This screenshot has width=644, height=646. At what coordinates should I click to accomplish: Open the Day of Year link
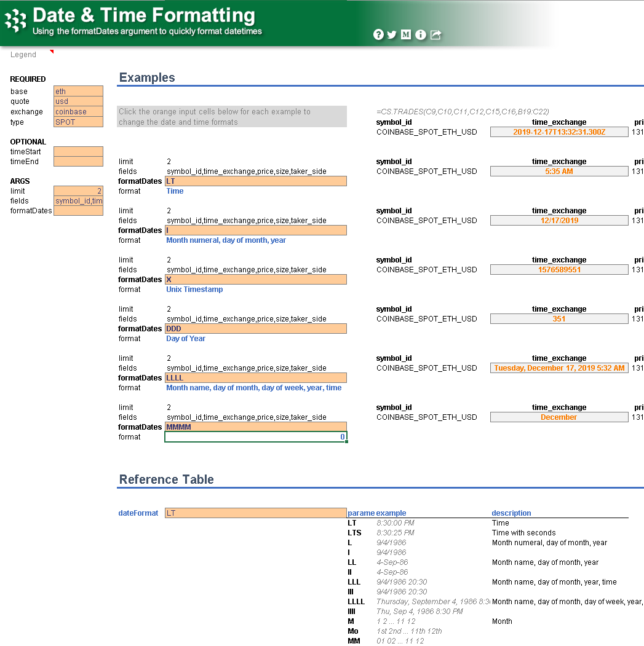click(186, 338)
